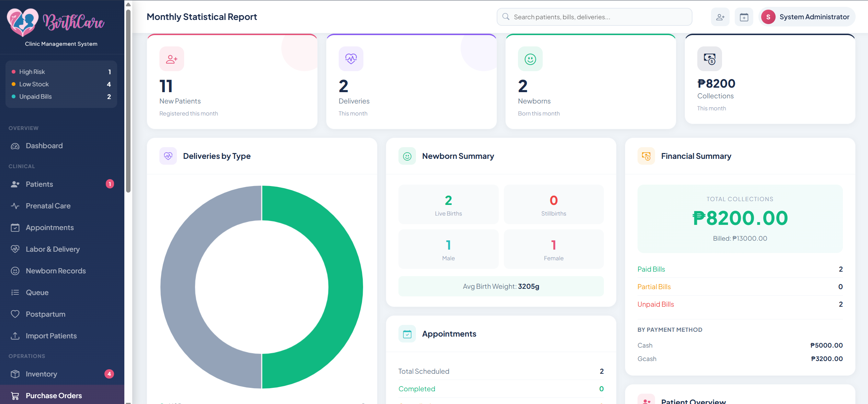Click the Postpartum heart icon
Image resolution: width=868 pixels, height=404 pixels.
click(x=15, y=314)
